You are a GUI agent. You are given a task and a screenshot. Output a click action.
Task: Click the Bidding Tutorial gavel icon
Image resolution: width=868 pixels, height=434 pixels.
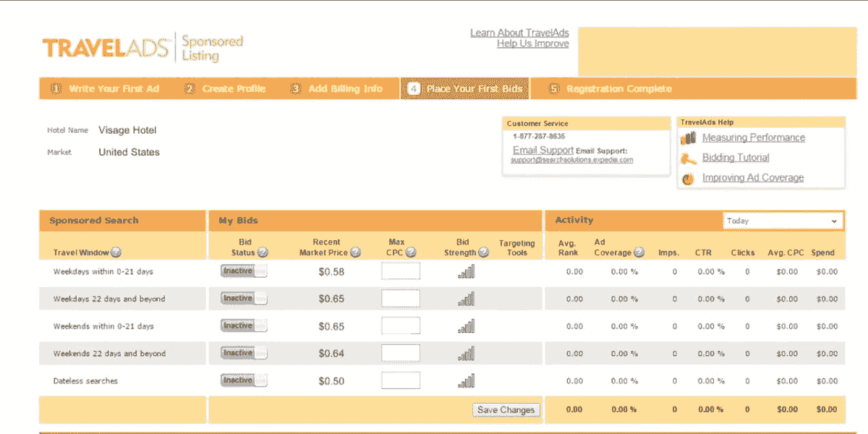click(689, 158)
